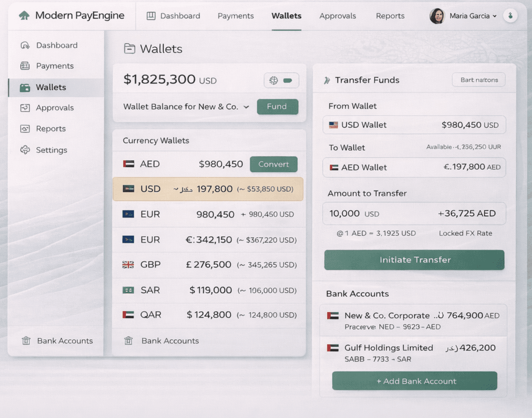
Task: Select the Wallets icon in the sidebar
Action: (x=26, y=87)
